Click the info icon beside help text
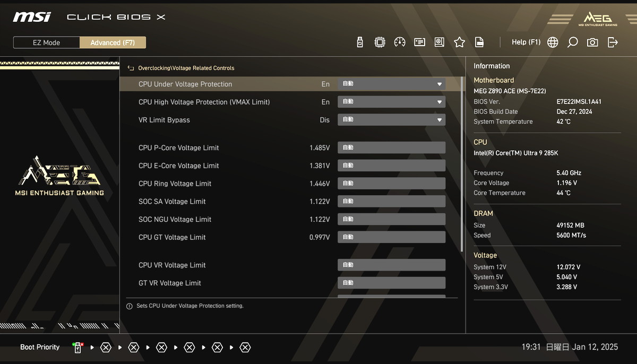 pos(130,306)
